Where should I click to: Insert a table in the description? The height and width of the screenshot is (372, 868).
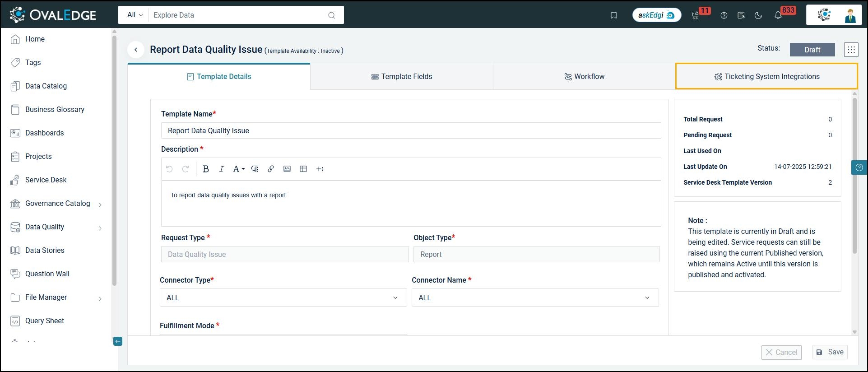coord(303,169)
